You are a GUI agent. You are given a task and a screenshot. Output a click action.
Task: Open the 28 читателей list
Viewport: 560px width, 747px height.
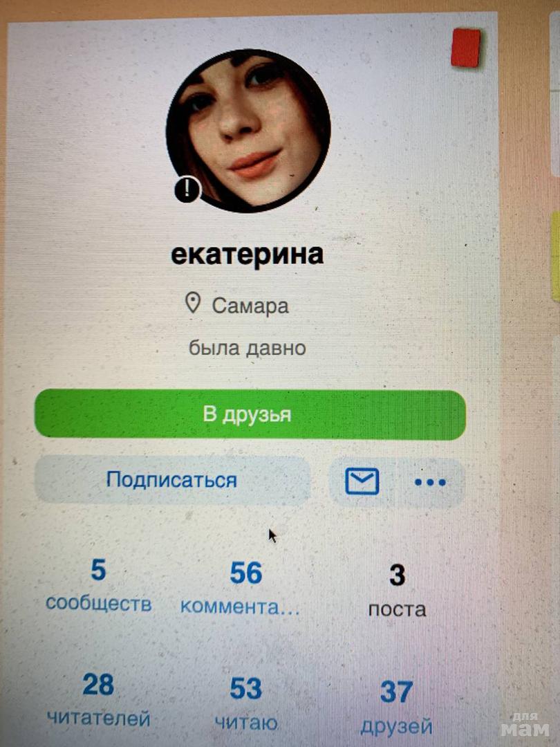point(99,699)
